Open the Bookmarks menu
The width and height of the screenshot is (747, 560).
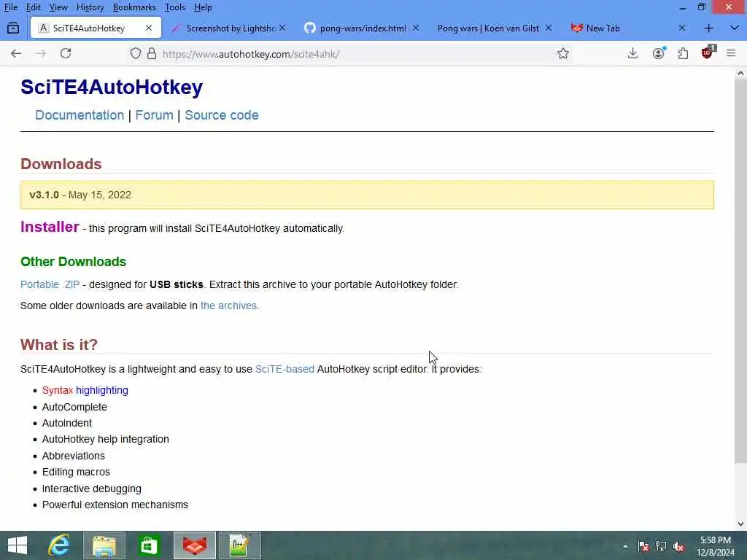click(134, 7)
